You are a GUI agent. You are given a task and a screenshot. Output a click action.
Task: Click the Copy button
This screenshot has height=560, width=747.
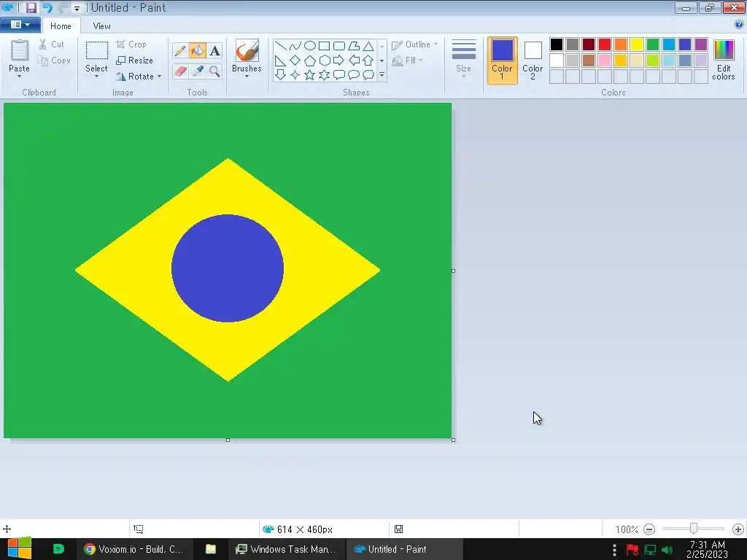click(x=54, y=61)
